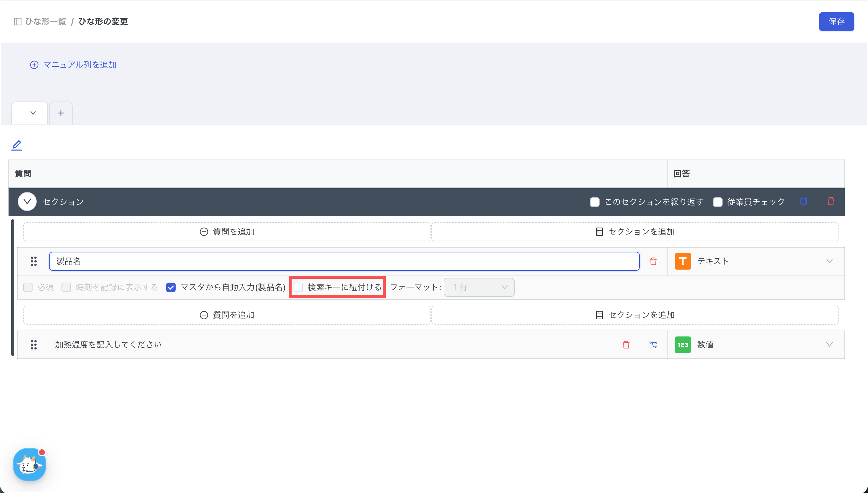Add a new tab with the plus tab
Screen dimensions: 868x493
coord(61,113)
